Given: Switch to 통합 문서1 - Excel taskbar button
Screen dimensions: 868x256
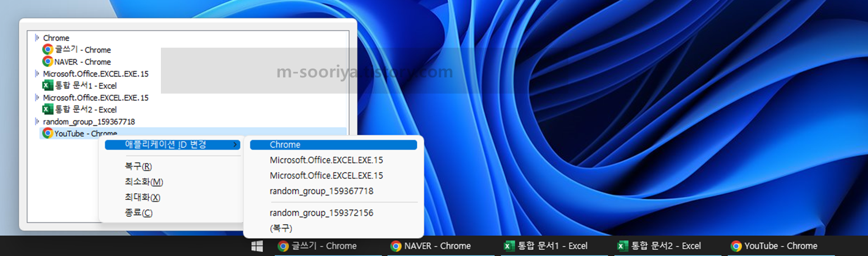Looking at the screenshot, I should (555, 246).
